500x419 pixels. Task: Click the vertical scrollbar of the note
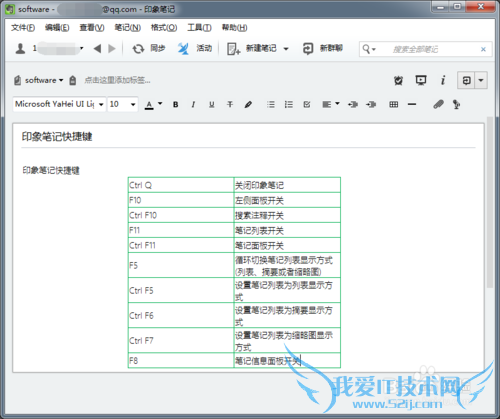pos(489,202)
